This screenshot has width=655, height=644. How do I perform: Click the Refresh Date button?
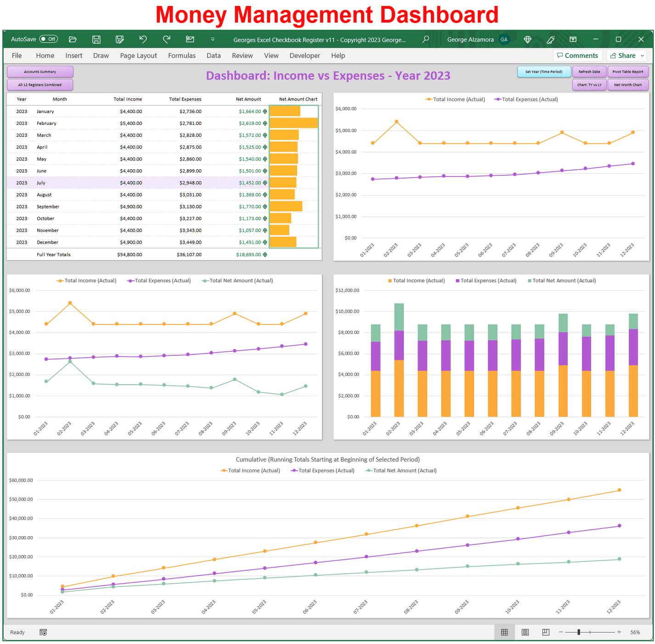pos(589,72)
